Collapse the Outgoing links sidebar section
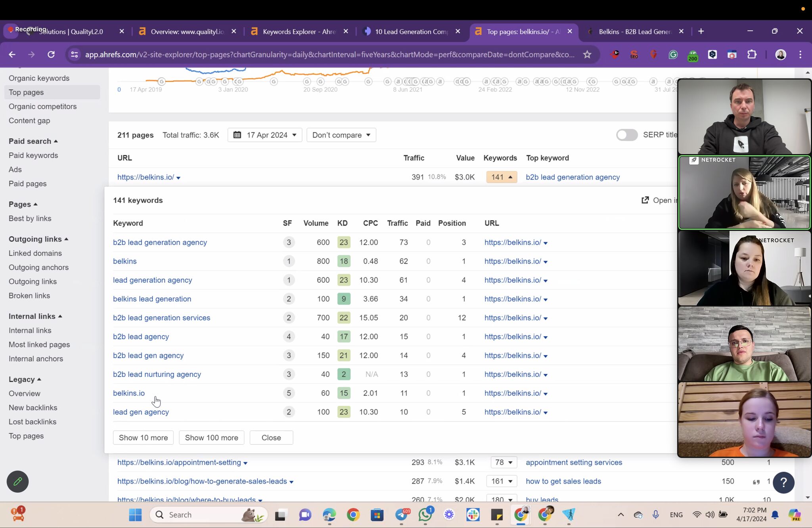 pyautogui.click(x=38, y=239)
